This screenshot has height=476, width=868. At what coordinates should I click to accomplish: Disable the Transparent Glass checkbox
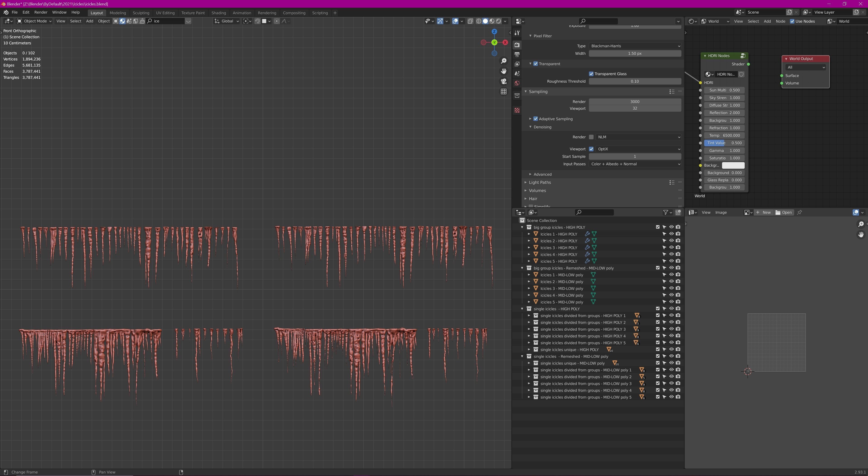(591, 74)
